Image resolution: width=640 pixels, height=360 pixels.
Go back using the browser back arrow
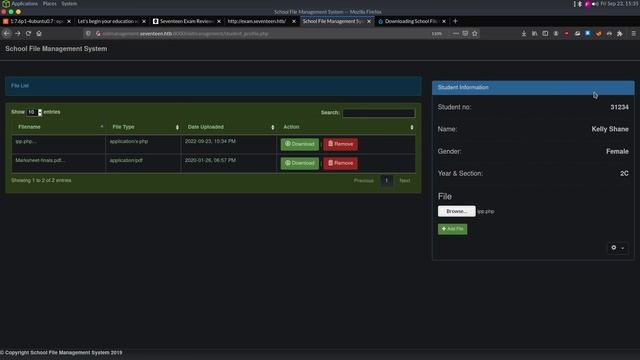coord(7,33)
